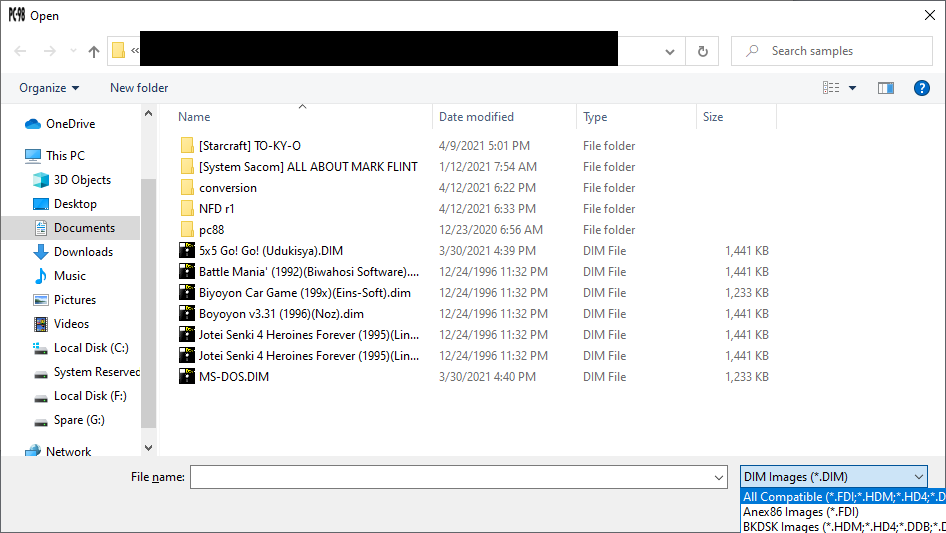Expand the address bar history dropdown
The width and height of the screenshot is (946, 533).
670,52
